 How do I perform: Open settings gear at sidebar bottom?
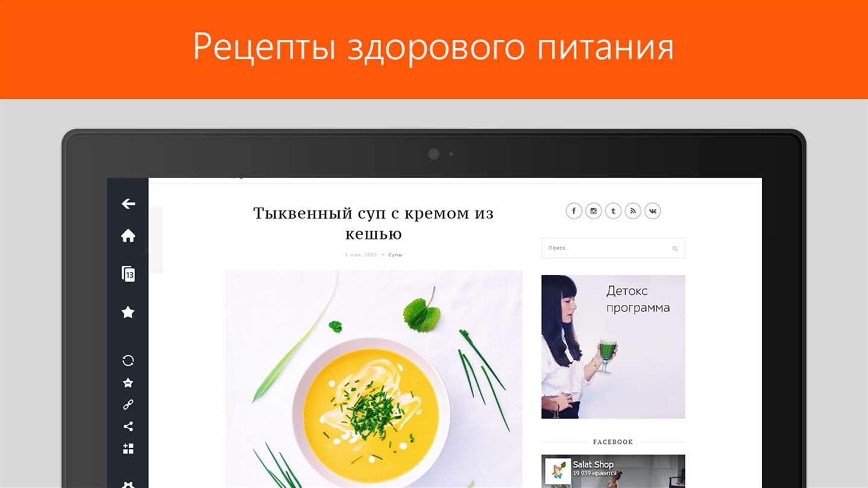point(128,484)
